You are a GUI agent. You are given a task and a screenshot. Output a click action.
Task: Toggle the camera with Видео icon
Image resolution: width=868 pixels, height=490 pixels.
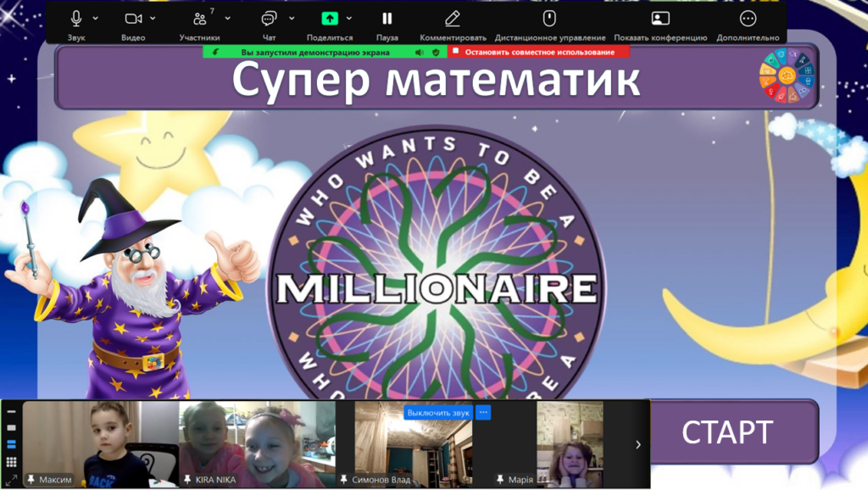[x=133, y=19]
